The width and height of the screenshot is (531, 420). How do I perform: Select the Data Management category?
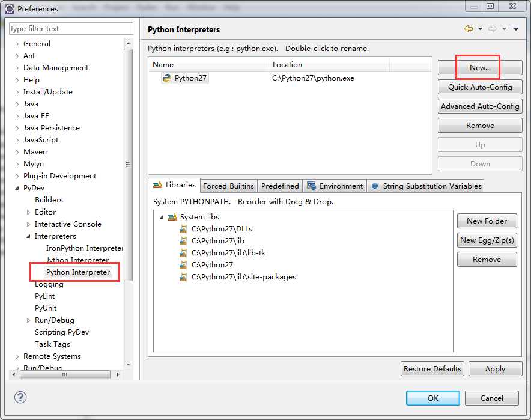click(x=56, y=68)
